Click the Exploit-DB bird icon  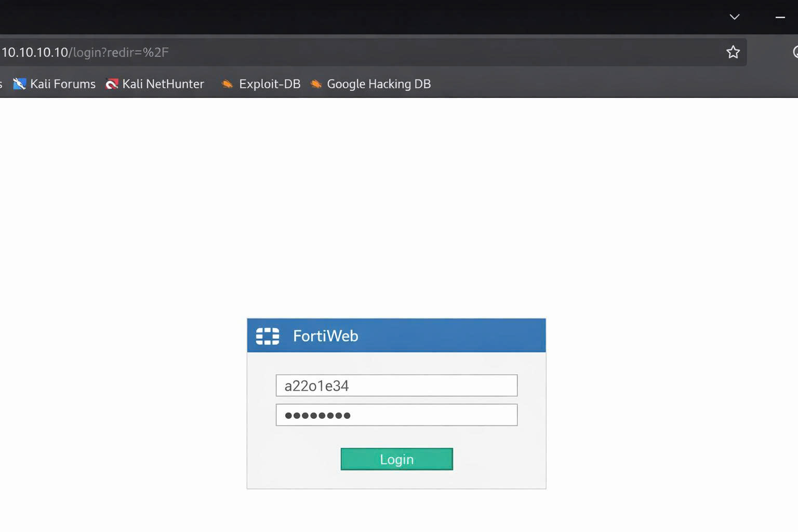(x=227, y=84)
